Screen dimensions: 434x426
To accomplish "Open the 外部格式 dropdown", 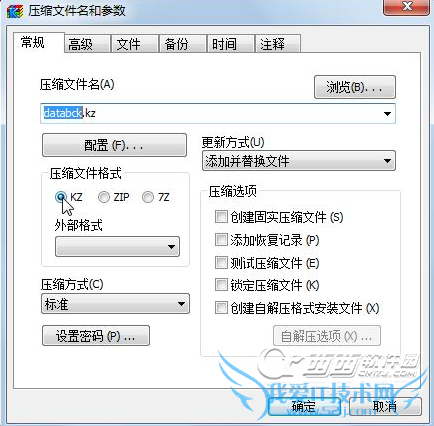I will 117,247.
